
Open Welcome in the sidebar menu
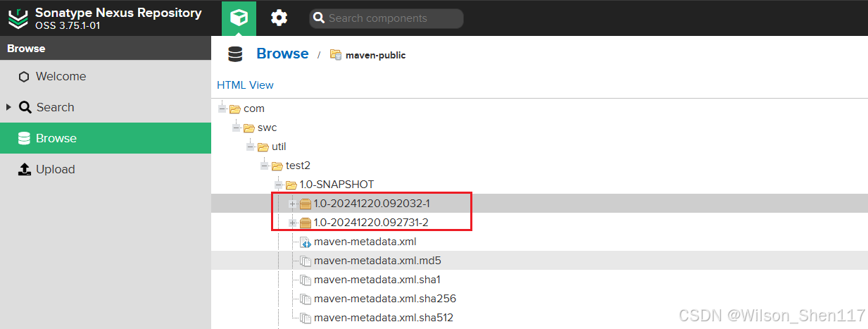point(106,76)
